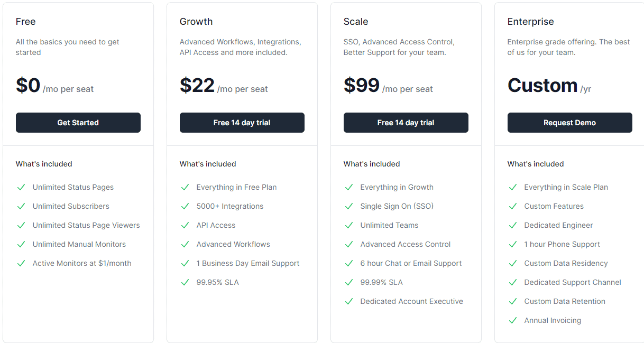Select the checkmark next to Custom Data Residency
The height and width of the screenshot is (343, 644).
513,263
